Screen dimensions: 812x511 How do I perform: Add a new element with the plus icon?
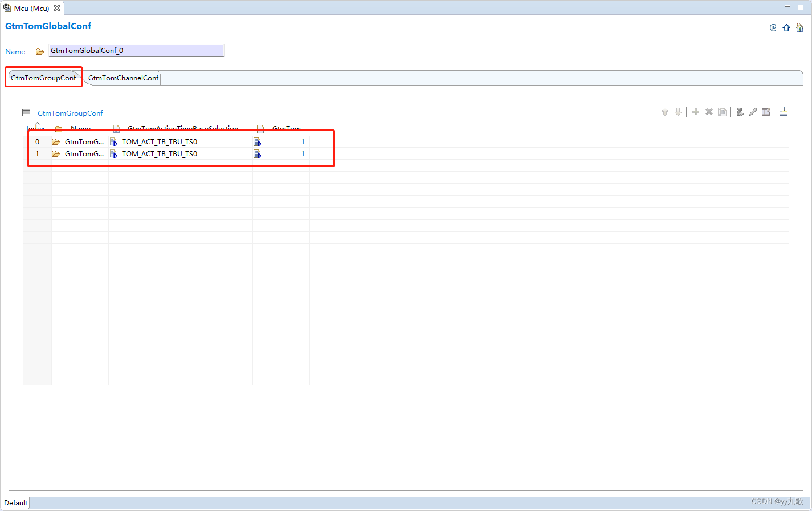[696, 112]
